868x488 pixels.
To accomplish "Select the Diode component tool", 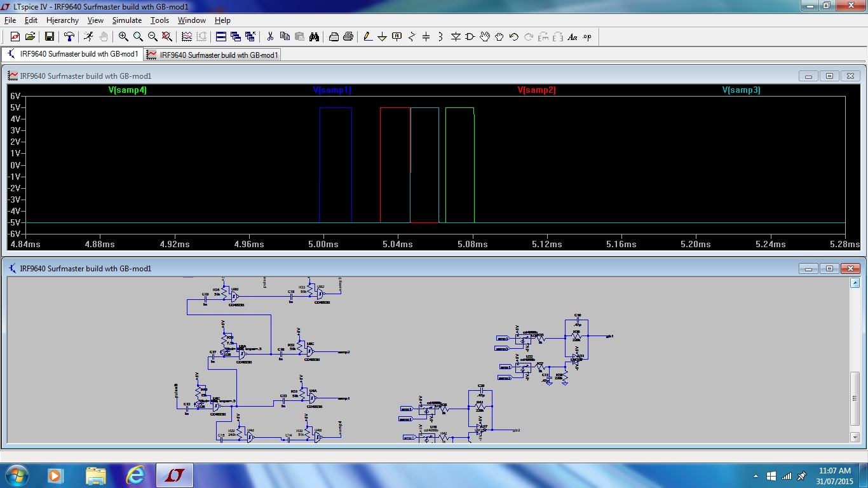I will point(455,37).
